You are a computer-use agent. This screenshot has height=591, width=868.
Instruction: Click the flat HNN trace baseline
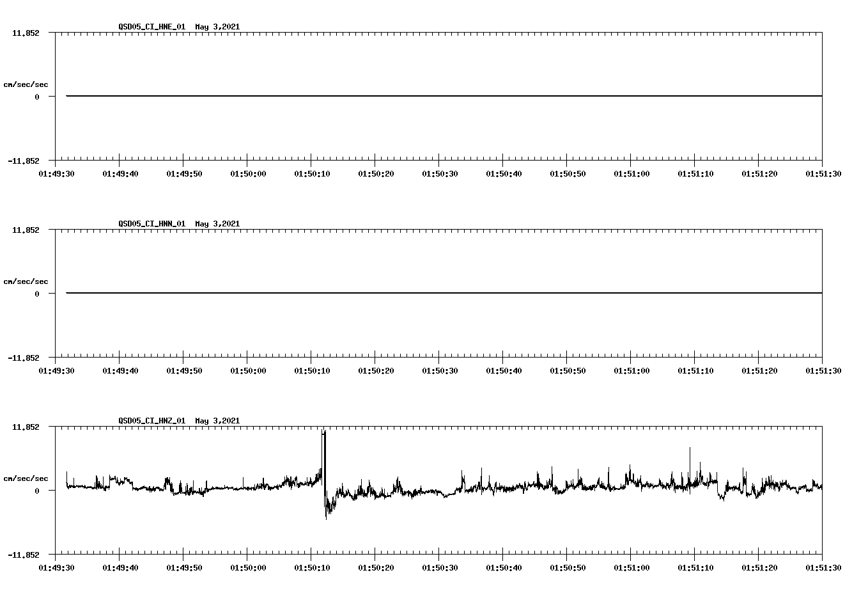tap(384, 294)
